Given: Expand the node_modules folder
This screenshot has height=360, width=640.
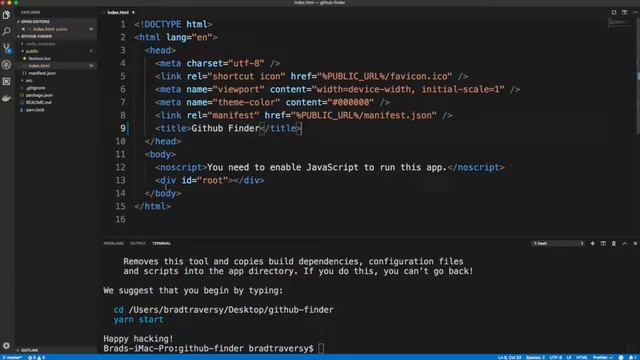Looking at the screenshot, I should coord(40,44).
